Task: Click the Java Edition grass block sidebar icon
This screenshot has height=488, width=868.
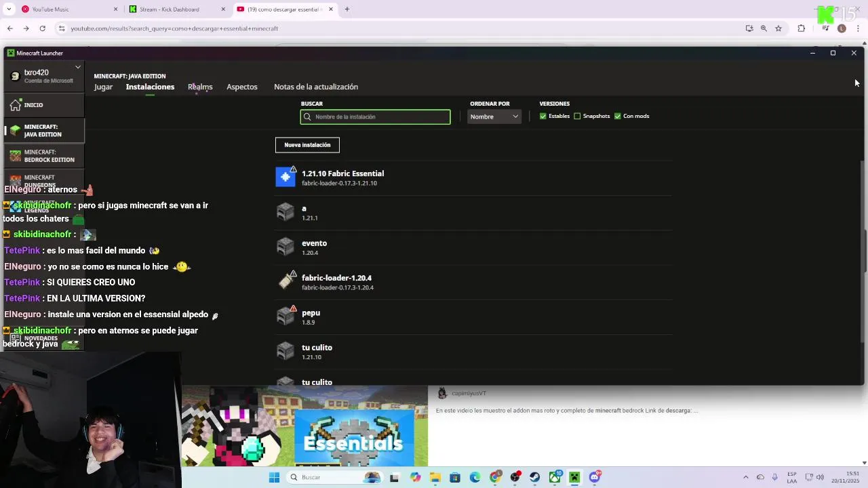Action: point(16,129)
